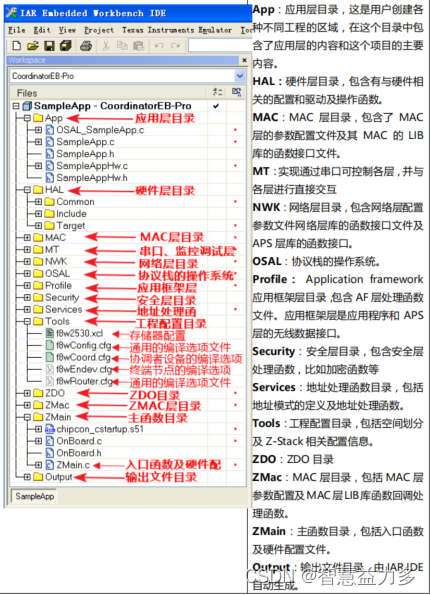This screenshot has height=595, width=431.
Task: Click the Security folder icon
Action: pyautogui.click(x=38, y=298)
